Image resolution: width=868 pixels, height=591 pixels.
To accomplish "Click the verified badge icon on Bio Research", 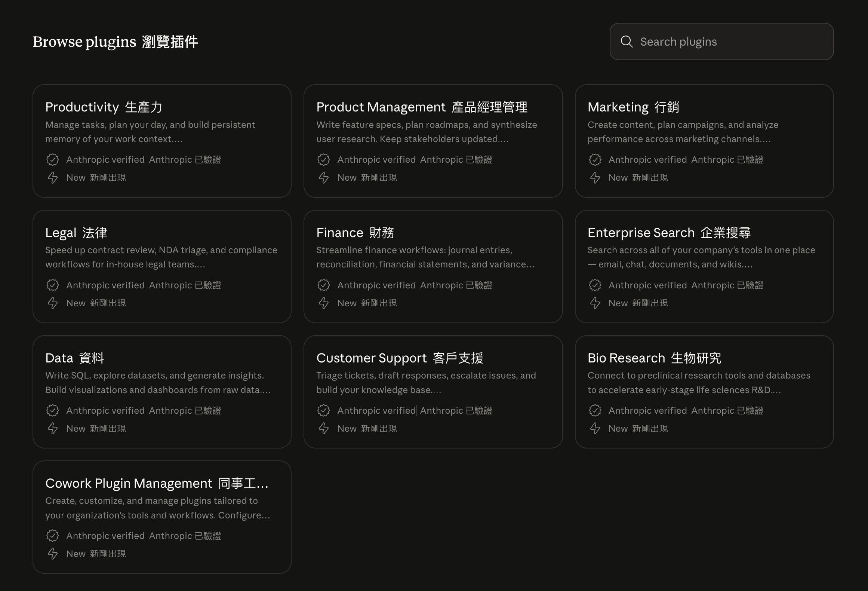I will pyautogui.click(x=595, y=410).
